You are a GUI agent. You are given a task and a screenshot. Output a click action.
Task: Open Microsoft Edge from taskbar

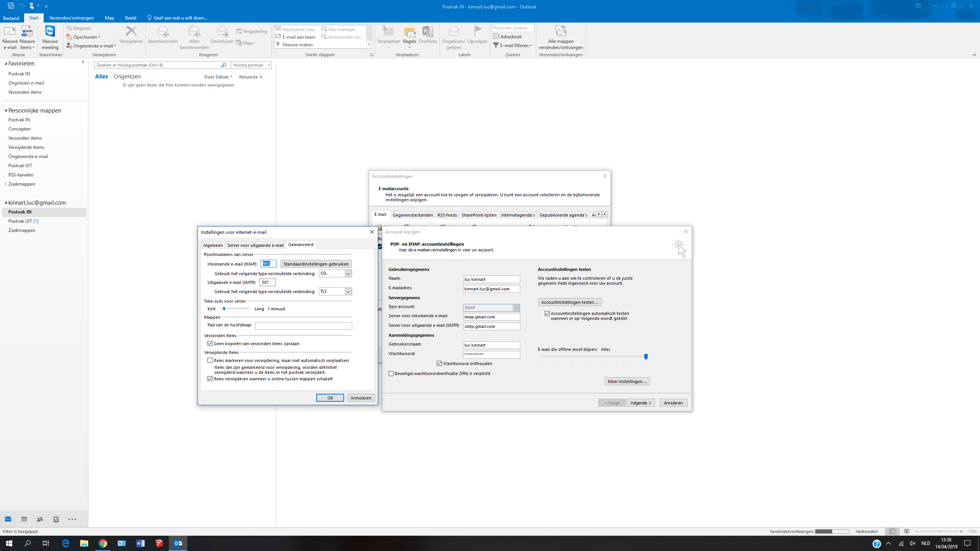pyautogui.click(x=65, y=543)
